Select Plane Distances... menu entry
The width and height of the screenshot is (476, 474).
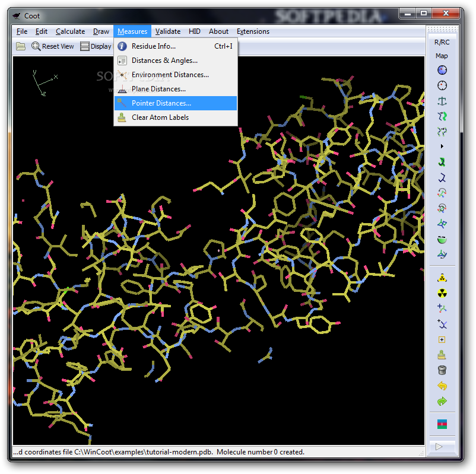(x=176, y=89)
